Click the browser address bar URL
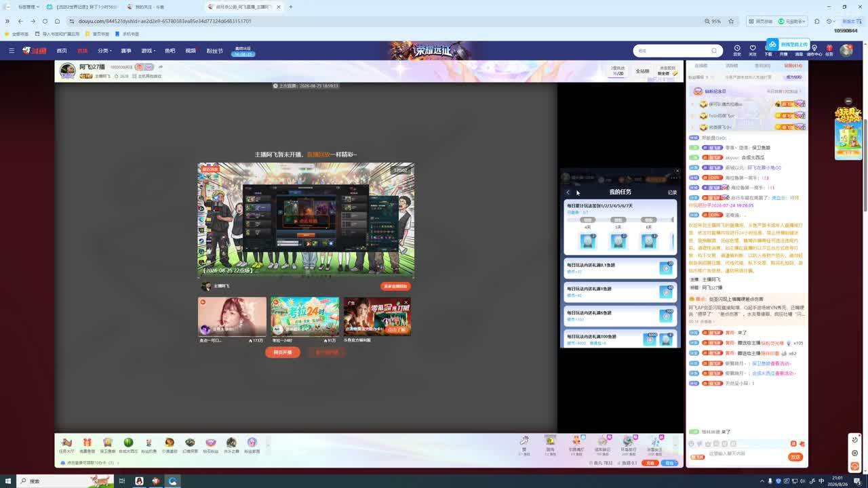Image resolution: width=868 pixels, height=488 pixels. tap(165, 21)
